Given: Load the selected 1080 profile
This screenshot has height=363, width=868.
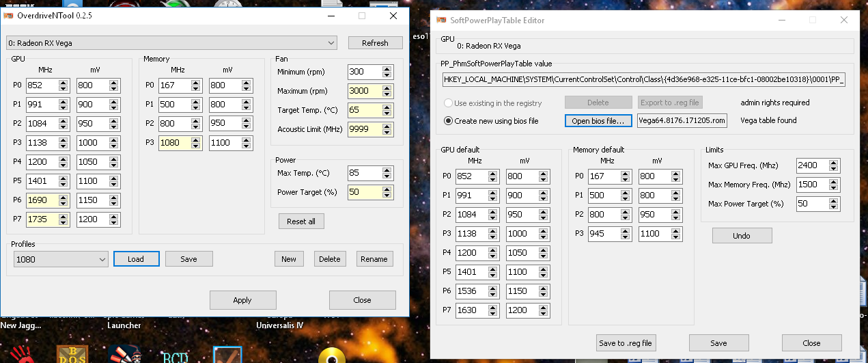Looking at the screenshot, I should coord(136,259).
